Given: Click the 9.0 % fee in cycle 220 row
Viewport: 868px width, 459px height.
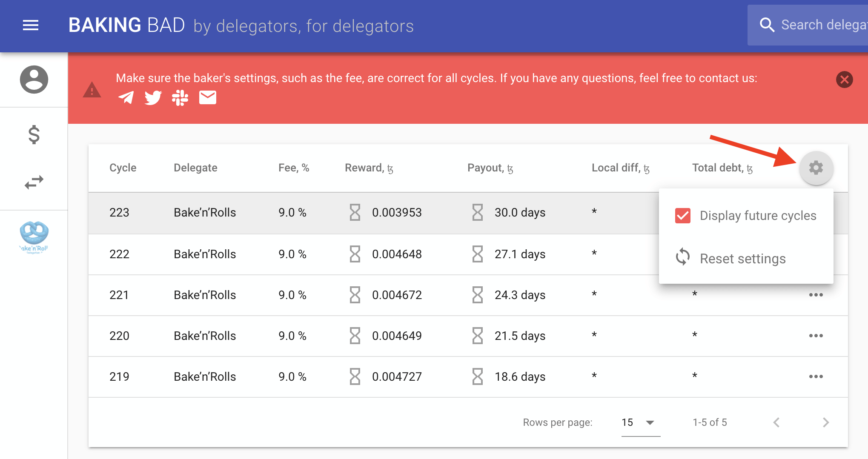Looking at the screenshot, I should [x=292, y=336].
